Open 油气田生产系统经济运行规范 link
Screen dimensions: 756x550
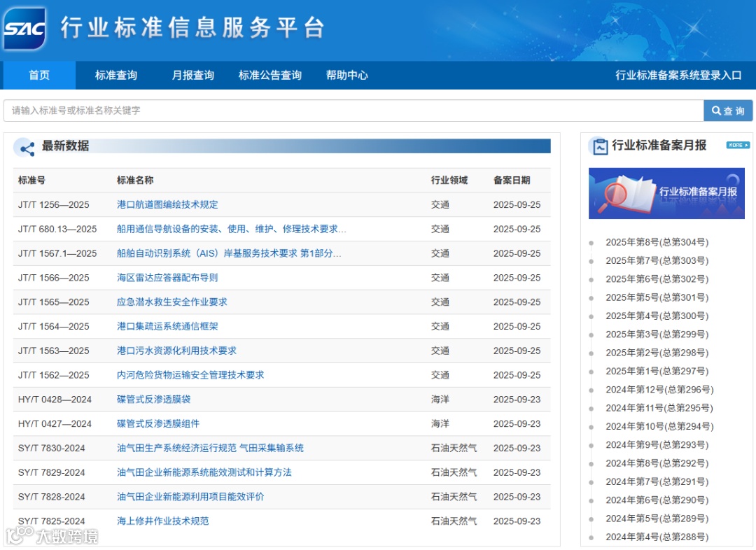tap(210, 448)
